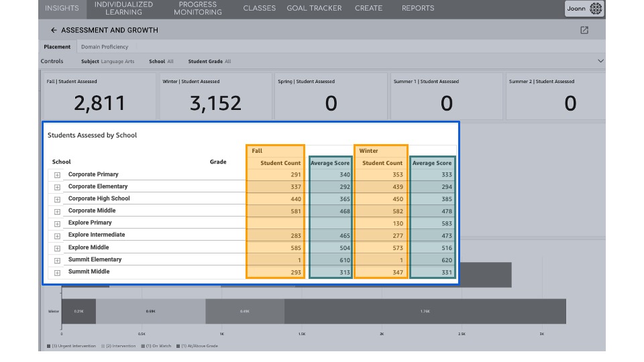Click plus icon beside Explore Primary
The image size is (644, 362).
[x=57, y=223]
